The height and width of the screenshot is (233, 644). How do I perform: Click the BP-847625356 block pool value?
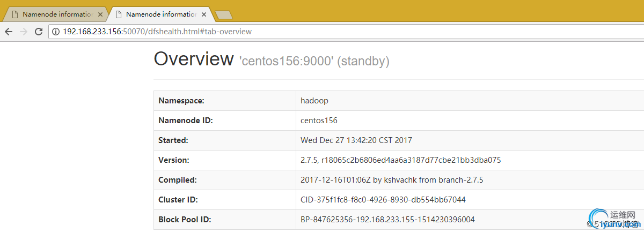coord(387,220)
